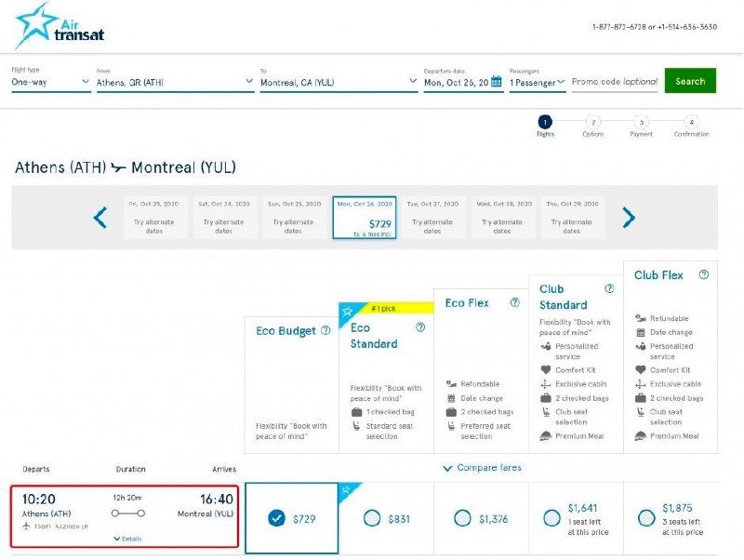Screen dimensions: 744x560
Task: Select the $1,376 Eco Flex fare
Action: pos(462,518)
